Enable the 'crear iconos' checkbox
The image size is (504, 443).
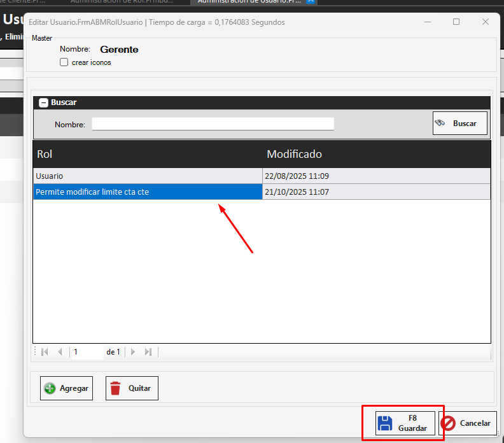click(x=64, y=62)
